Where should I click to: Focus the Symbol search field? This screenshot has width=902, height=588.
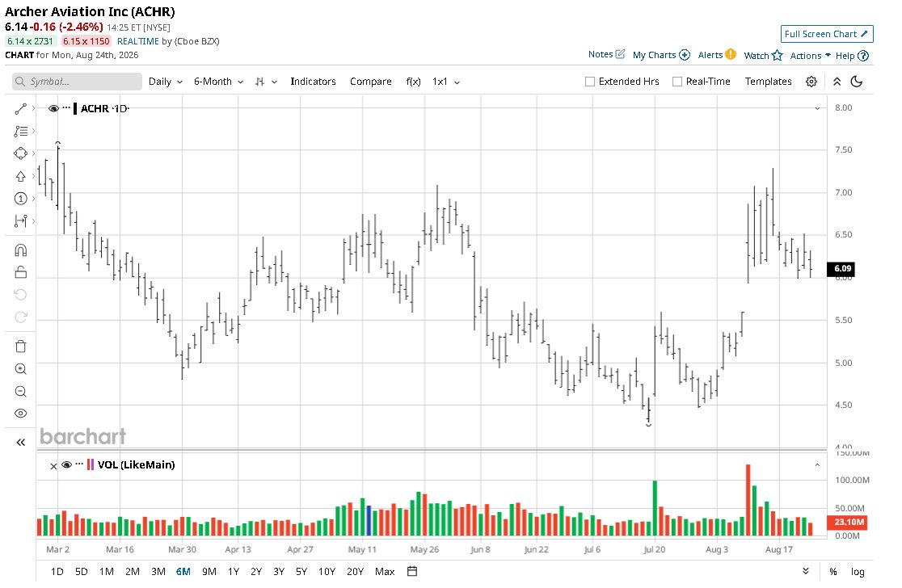[x=77, y=82]
